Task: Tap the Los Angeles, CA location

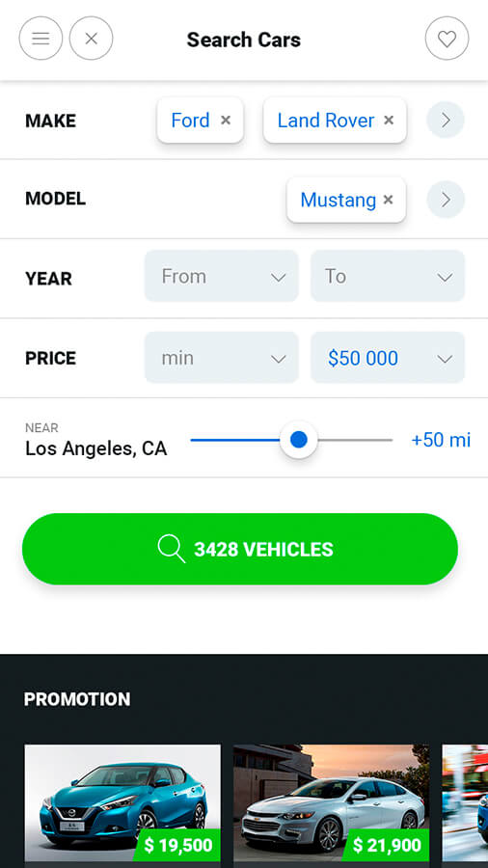Action: point(96,448)
